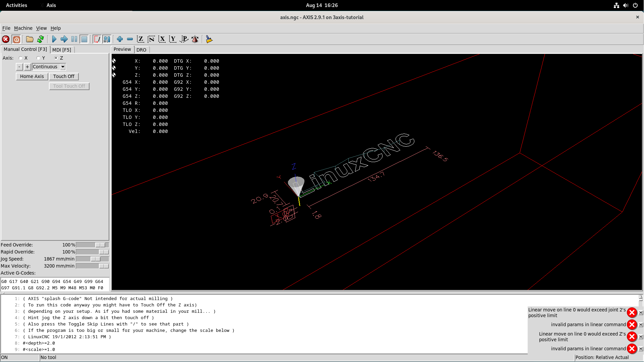The image size is (644, 362).
Task: Open the Activities overview
Action: click(x=16, y=5)
